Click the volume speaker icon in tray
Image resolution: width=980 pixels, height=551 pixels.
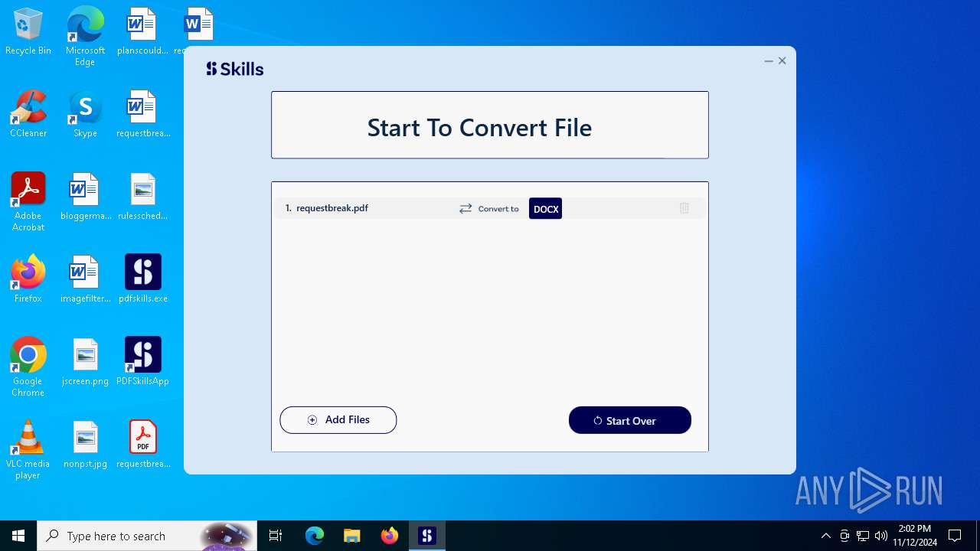881,536
